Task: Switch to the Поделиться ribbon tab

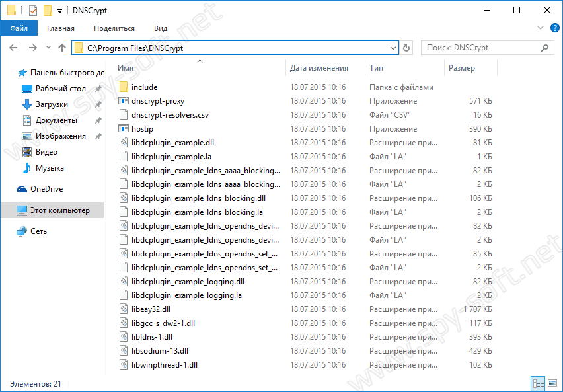Action: click(114, 28)
